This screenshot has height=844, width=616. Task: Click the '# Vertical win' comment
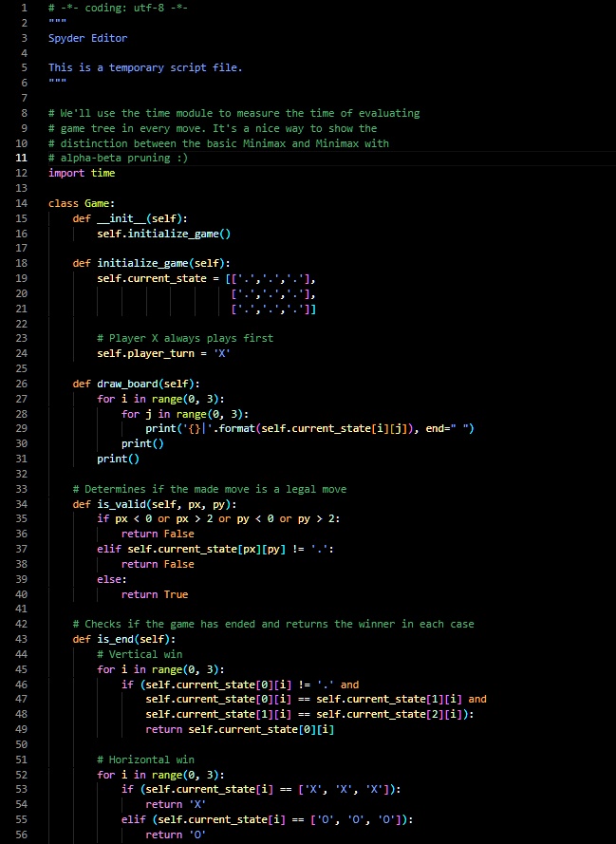140,654
